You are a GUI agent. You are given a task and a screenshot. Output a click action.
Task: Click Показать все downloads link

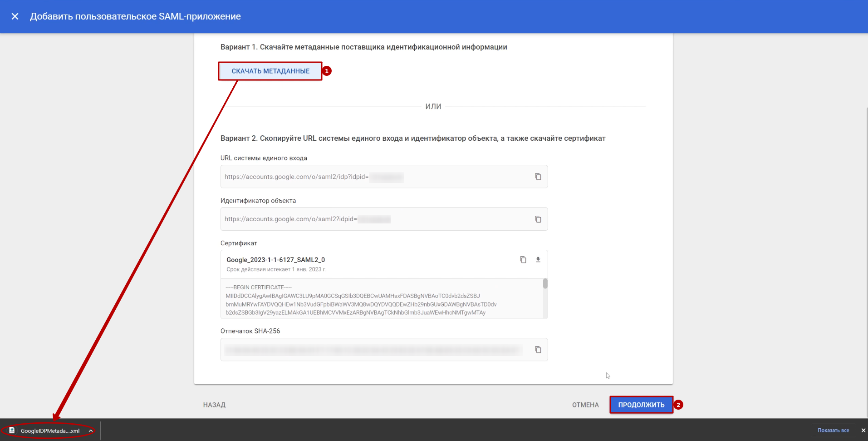(833, 431)
